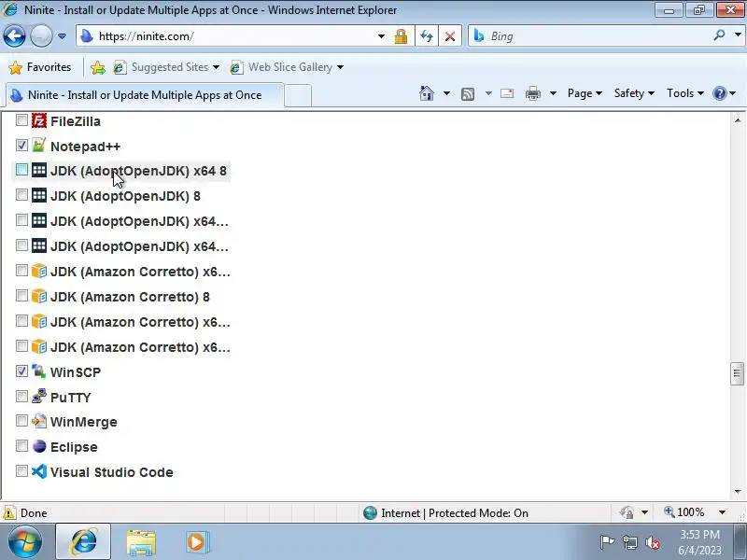Image resolution: width=747 pixels, height=560 pixels.
Task: Click Add to Favorites Bar star icon
Action: [98, 67]
